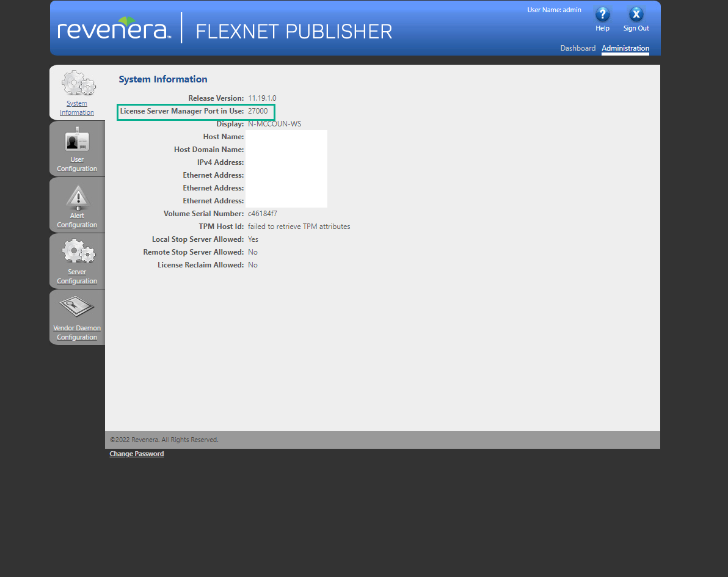Open Server Configuration gears icon
The image size is (728, 577).
(78, 252)
